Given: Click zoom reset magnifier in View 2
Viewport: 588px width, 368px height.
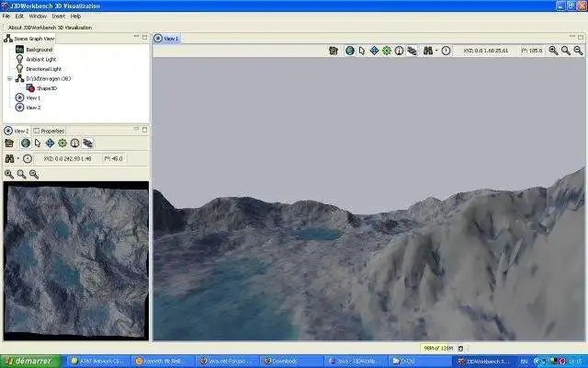Looking at the screenshot, I should click(x=22, y=174).
